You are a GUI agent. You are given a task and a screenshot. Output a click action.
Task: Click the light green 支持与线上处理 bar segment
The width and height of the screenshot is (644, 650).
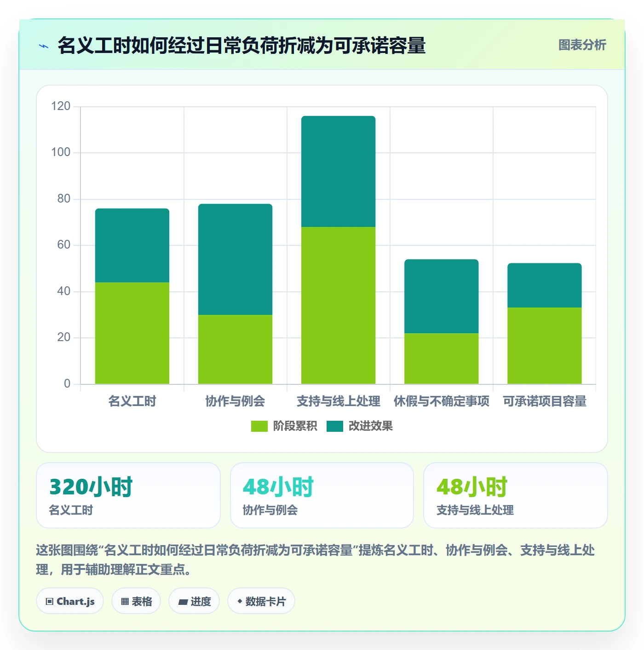click(338, 305)
